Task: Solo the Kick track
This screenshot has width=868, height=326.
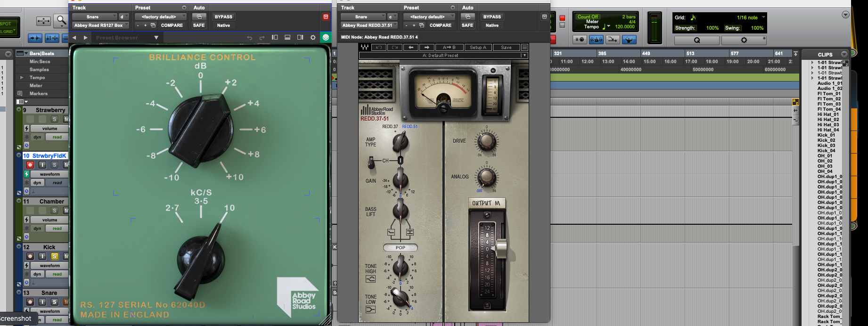Action: click(55, 256)
